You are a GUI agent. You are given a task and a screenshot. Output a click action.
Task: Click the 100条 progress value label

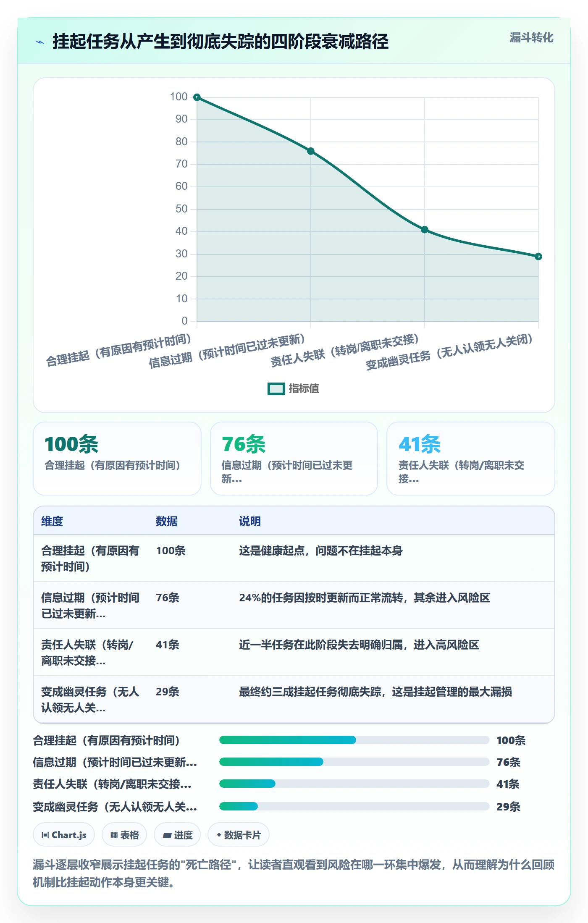tap(511, 740)
